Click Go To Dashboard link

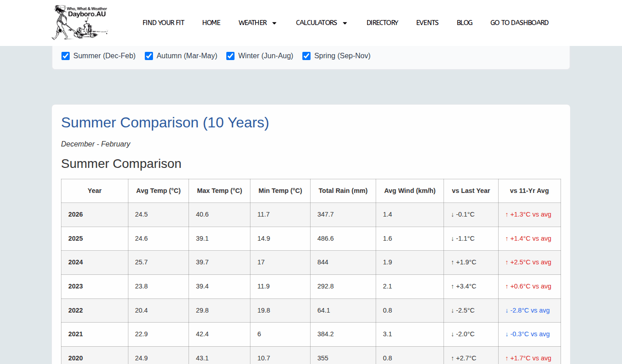pos(520,23)
